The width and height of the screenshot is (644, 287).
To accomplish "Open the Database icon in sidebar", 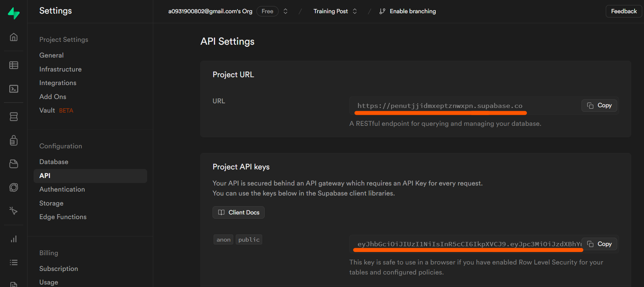I will (x=14, y=117).
